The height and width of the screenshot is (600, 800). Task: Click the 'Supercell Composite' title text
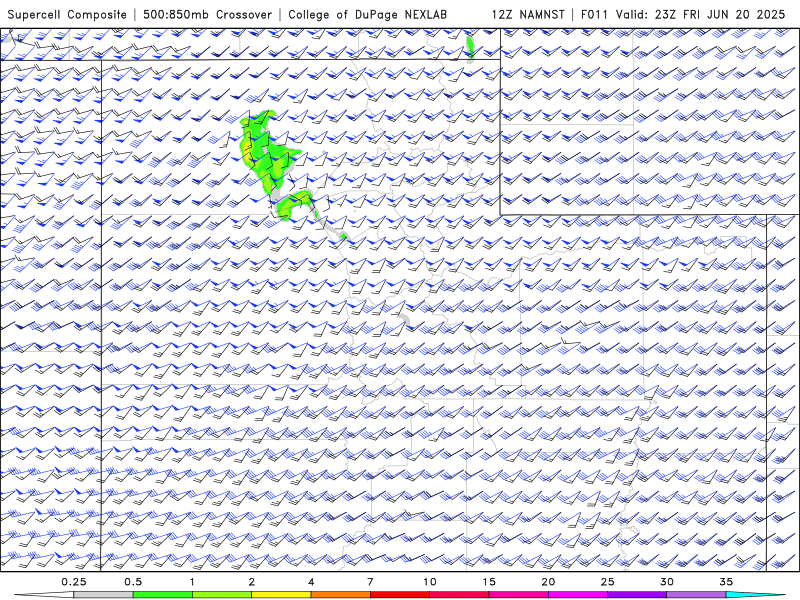67,14
